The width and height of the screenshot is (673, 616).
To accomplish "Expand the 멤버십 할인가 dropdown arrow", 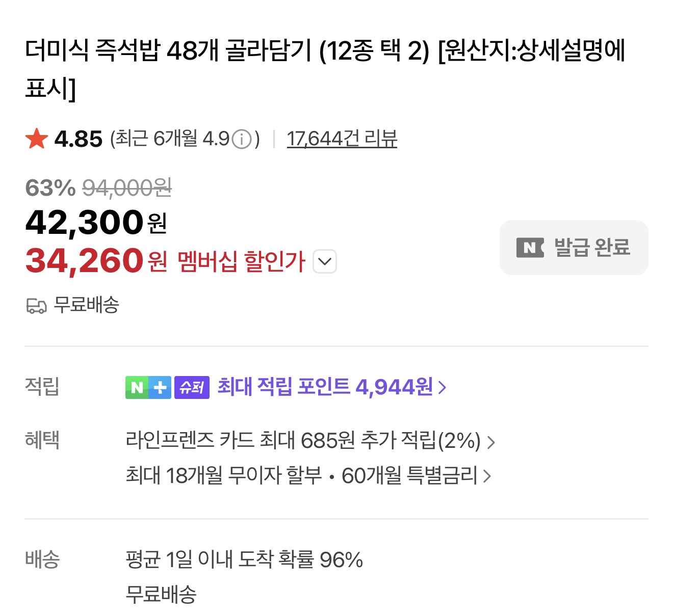I will click(325, 262).
